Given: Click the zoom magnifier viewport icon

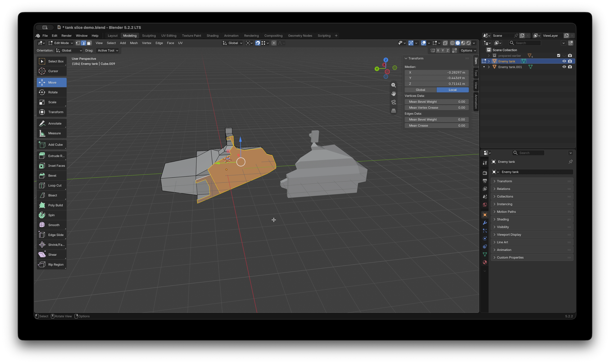Looking at the screenshot, I should (x=393, y=85).
